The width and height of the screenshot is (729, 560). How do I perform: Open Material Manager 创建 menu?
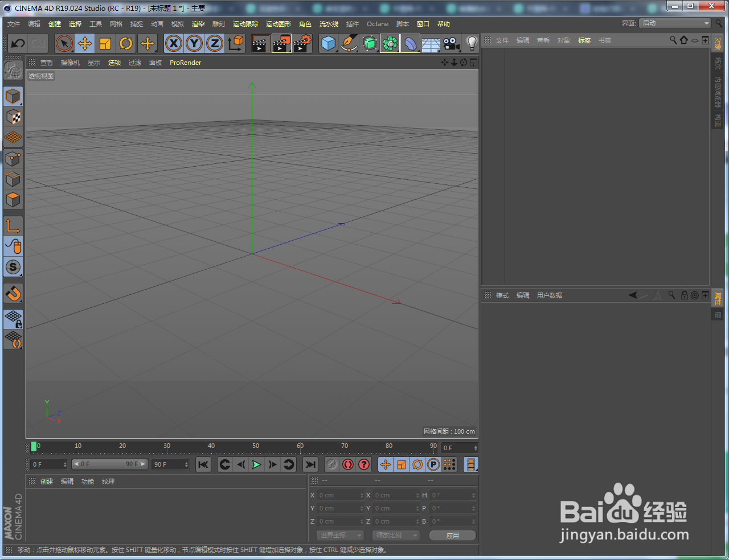click(47, 481)
